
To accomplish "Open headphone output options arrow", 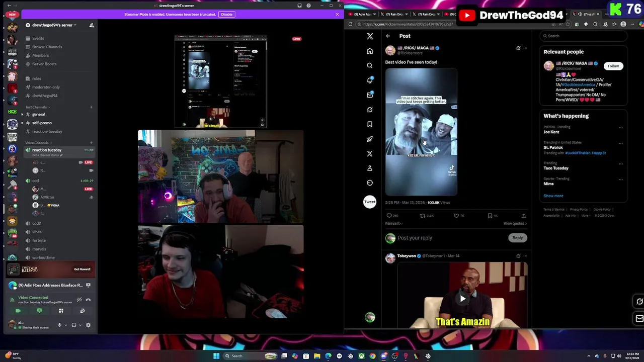I will (x=79, y=325).
